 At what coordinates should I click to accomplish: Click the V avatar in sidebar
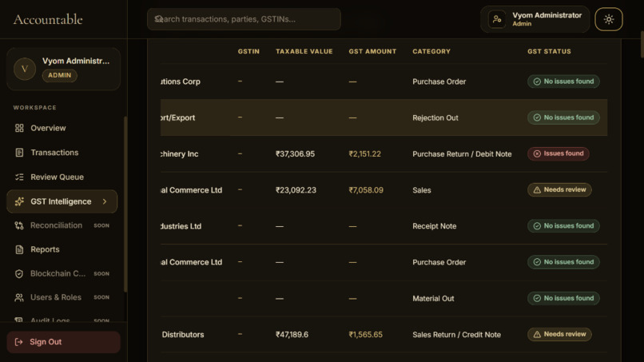[25, 69]
